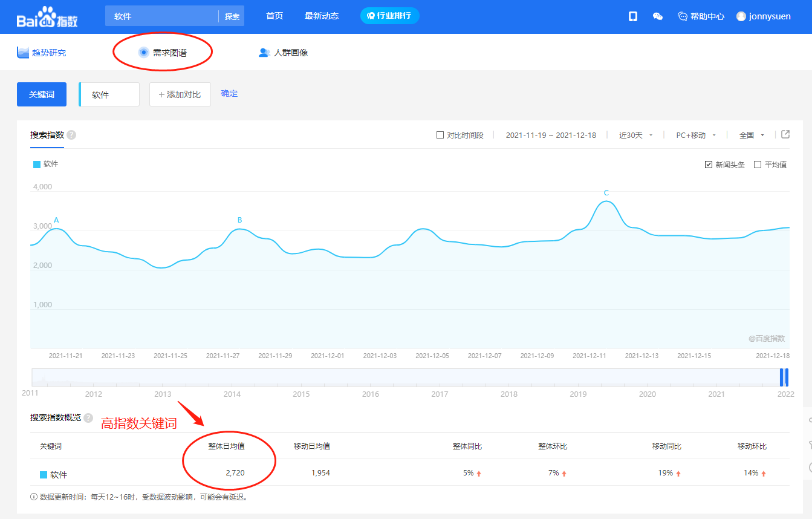Uncheck the 新闻头条 checkbox
This screenshot has width=812, height=519.
click(x=709, y=165)
